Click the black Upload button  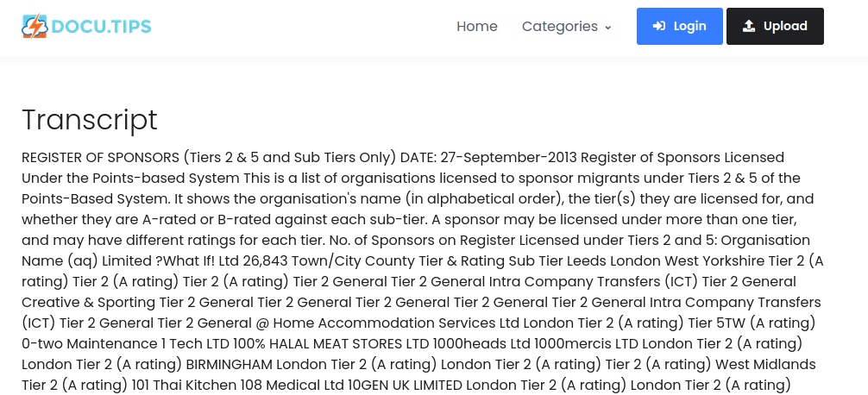click(x=775, y=26)
